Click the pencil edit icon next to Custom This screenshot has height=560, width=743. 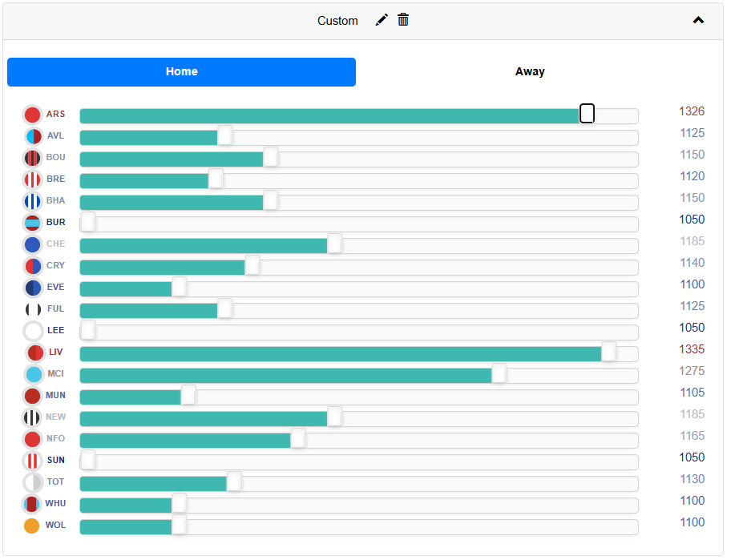pyautogui.click(x=382, y=20)
